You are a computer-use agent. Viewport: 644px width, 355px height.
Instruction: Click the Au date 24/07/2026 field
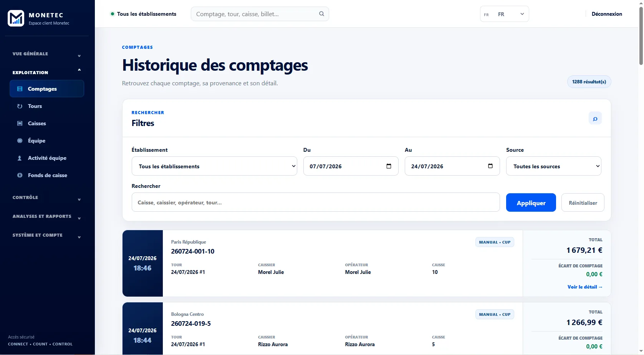pyautogui.click(x=452, y=166)
